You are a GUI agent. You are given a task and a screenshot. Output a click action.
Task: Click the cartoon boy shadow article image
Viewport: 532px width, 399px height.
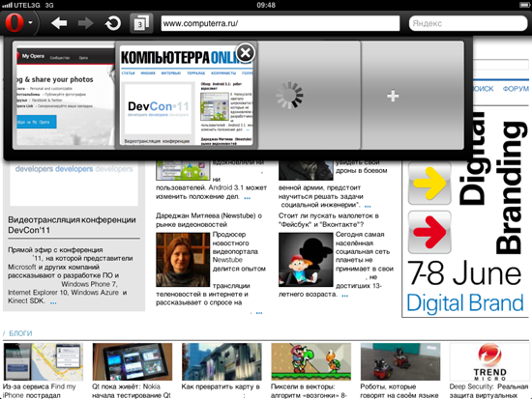(x=306, y=260)
